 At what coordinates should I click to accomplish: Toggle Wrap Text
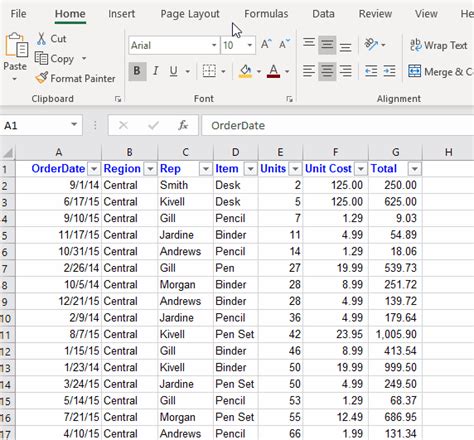pyautogui.click(x=439, y=45)
